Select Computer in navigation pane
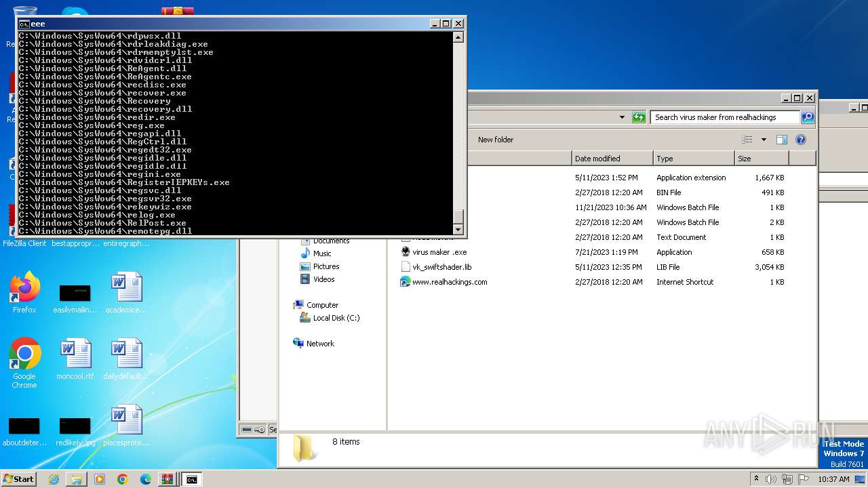868x488 pixels. point(322,305)
